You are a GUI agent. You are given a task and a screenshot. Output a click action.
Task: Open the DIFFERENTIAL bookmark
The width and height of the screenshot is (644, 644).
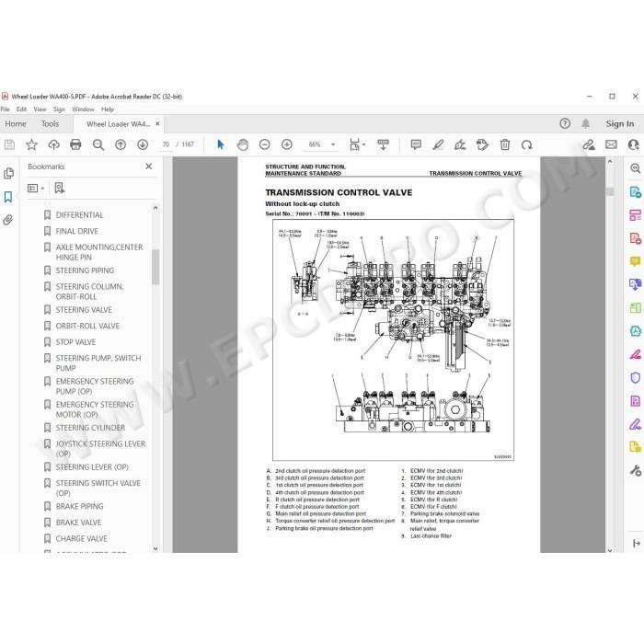coord(79,214)
